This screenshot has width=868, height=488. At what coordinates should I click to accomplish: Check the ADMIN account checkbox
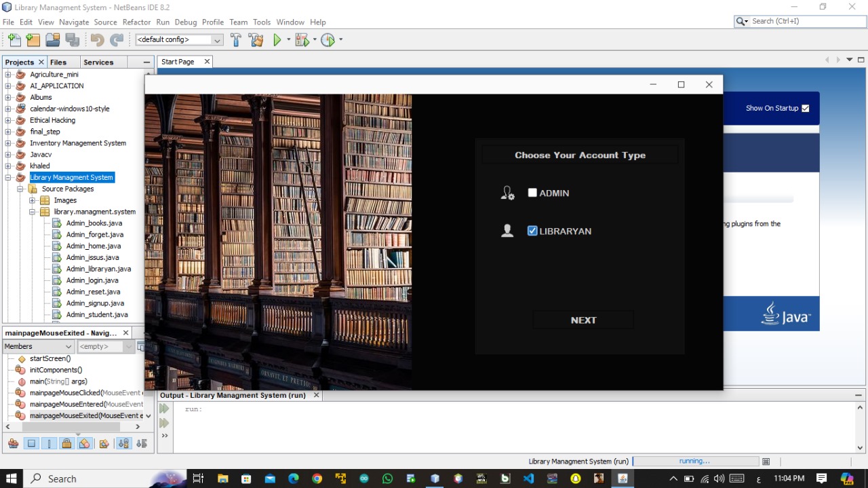[532, 193]
